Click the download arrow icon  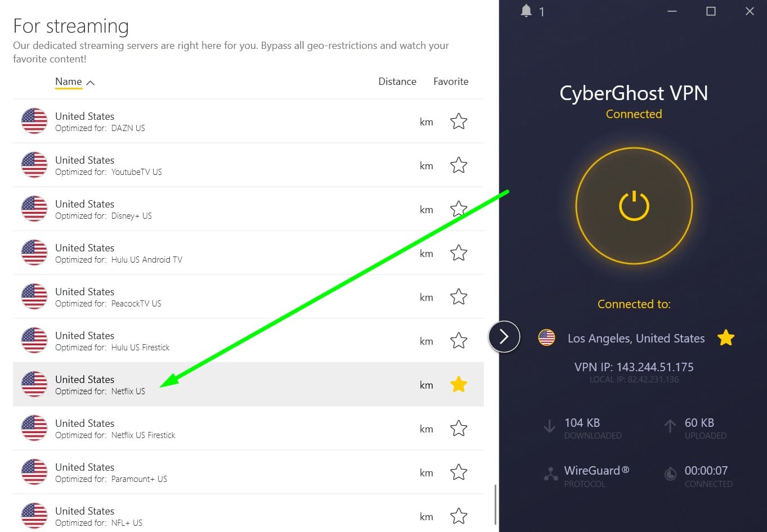550,427
